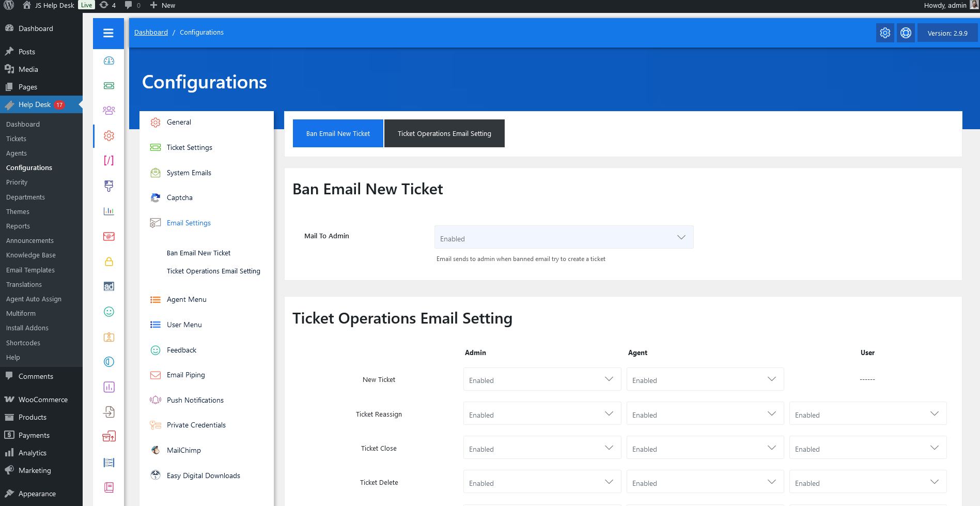Switch to Ticket Operations Email Setting tab
980x506 pixels.
(444, 133)
